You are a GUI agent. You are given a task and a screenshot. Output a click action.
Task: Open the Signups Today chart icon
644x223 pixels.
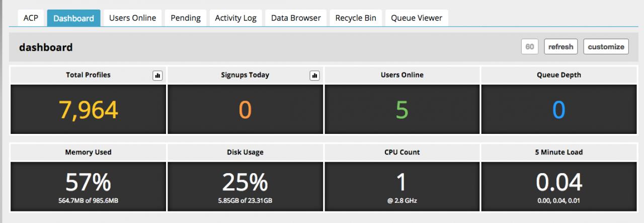coord(315,76)
